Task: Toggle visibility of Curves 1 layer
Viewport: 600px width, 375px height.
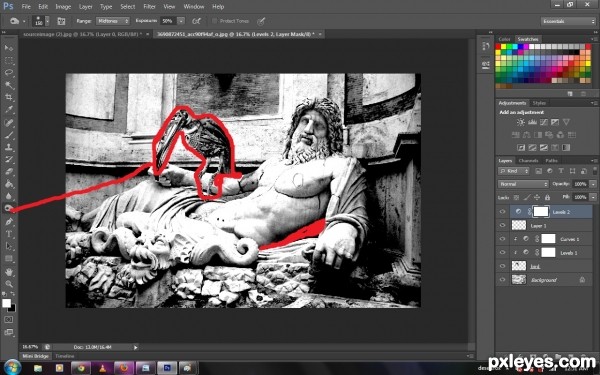Action: [x=502, y=239]
